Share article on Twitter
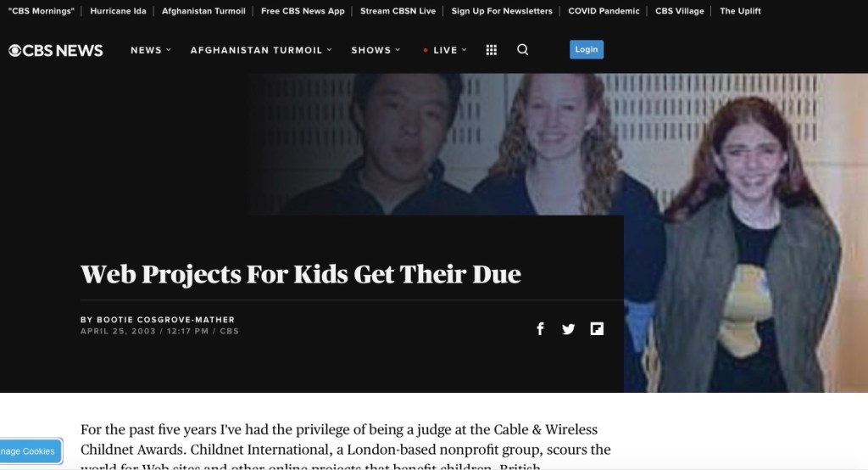 tap(568, 329)
